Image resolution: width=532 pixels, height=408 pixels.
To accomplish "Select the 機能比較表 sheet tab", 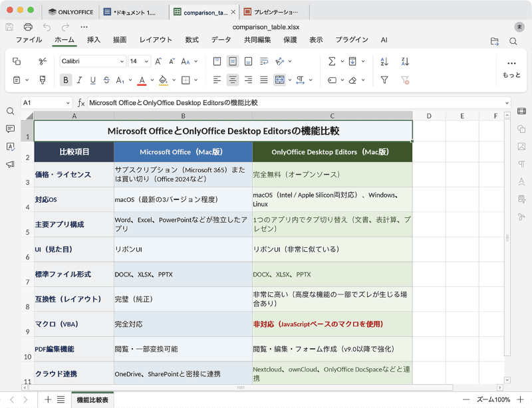I will pos(92,400).
